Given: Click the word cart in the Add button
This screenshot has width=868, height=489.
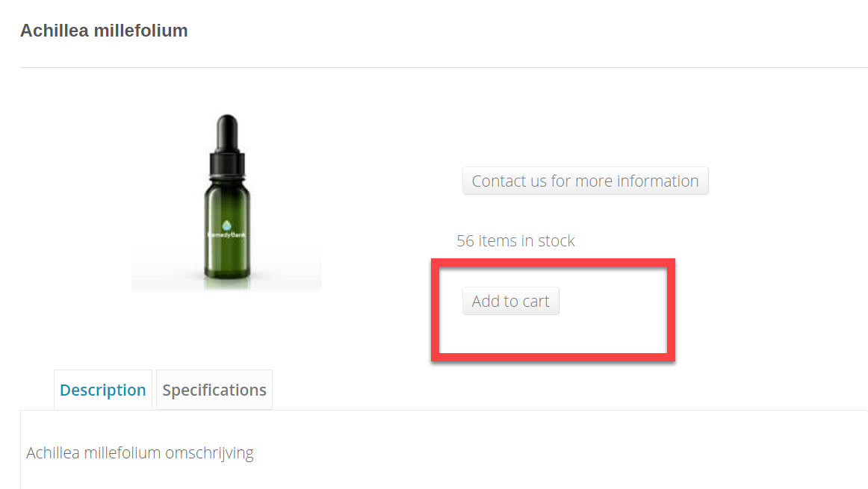Looking at the screenshot, I should click(536, 302).
